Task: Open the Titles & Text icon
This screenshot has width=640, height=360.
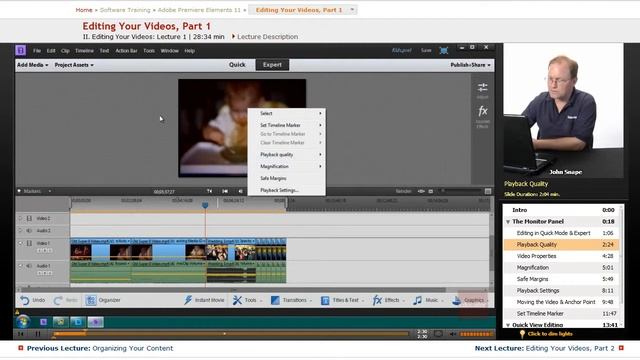Action: pyautogui.click(x=325, y=300)
